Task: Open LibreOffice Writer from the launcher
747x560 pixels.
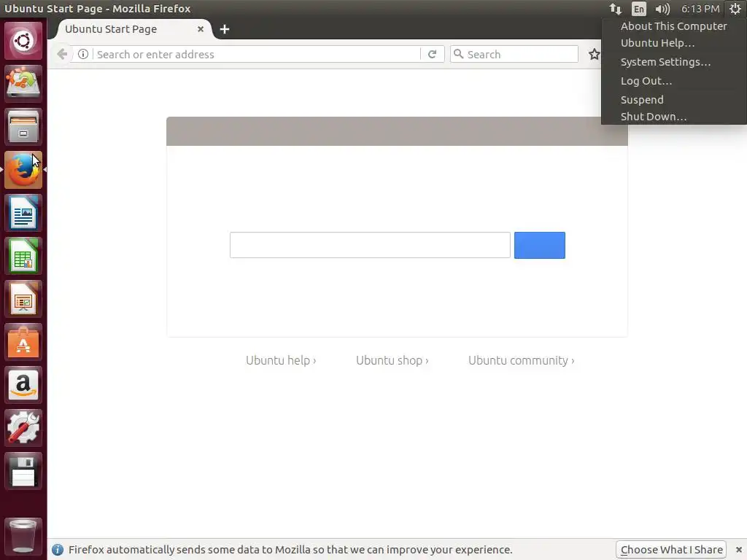Action: 23,213
